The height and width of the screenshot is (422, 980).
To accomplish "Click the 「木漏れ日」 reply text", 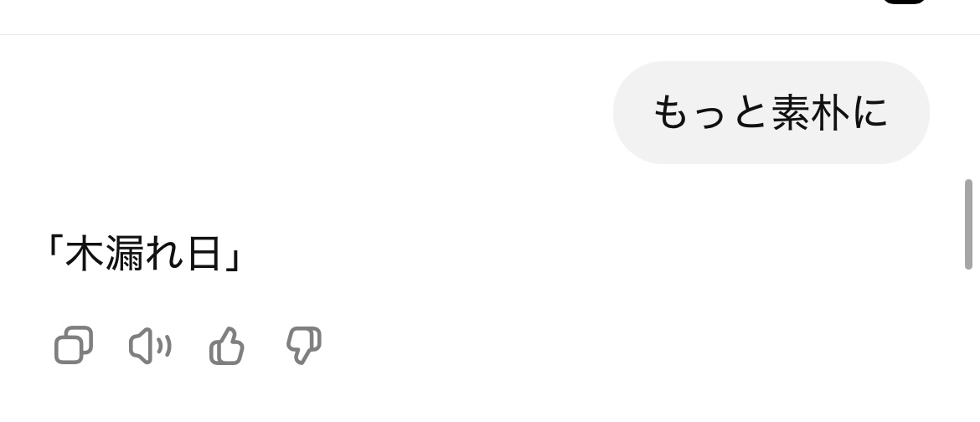I will coord(144,253).
